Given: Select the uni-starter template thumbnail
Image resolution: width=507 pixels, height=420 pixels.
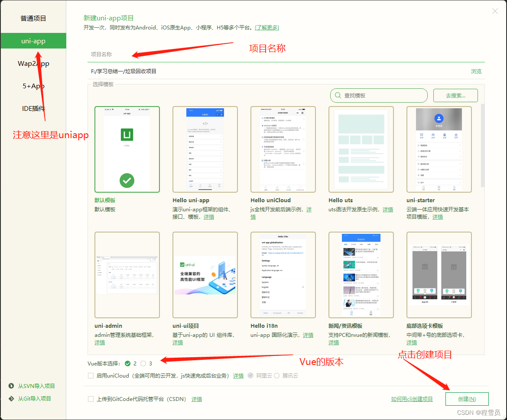Looking at the screenshot, I should pos(439,149).
